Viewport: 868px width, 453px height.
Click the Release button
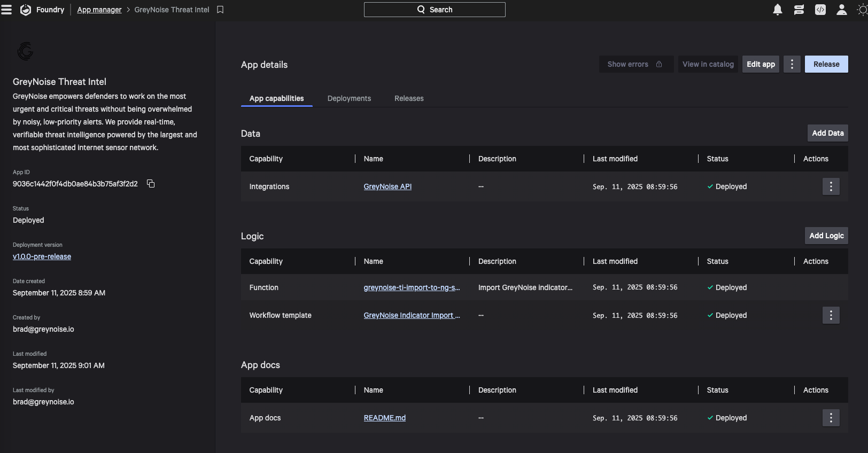click(x=826, y=64)
